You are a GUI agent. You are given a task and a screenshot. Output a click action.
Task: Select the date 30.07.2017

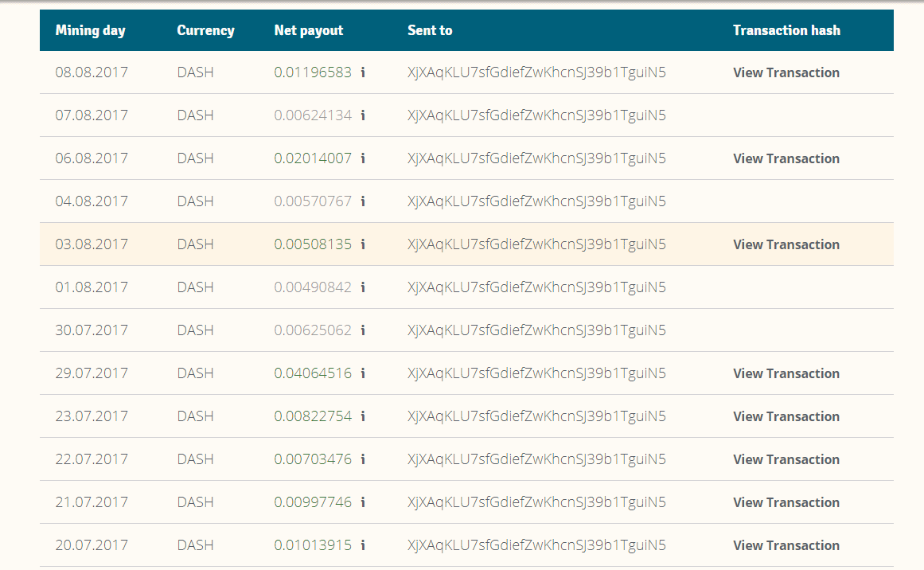(x=92, y=330)
